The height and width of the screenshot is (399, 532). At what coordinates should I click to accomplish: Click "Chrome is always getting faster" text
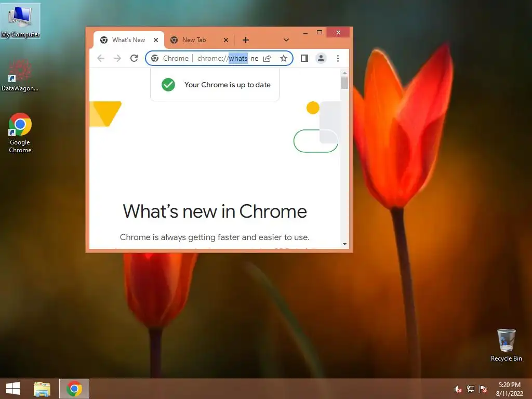[x=215, y=237]
